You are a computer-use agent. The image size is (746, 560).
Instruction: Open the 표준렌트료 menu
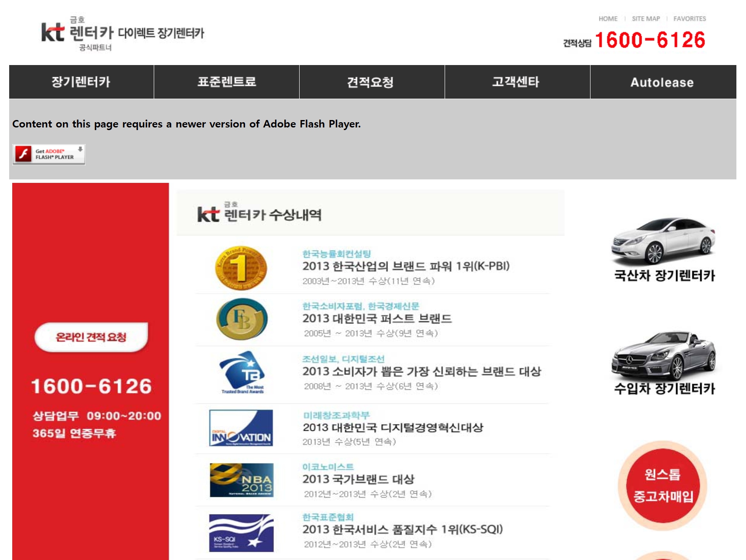point(227,82)
